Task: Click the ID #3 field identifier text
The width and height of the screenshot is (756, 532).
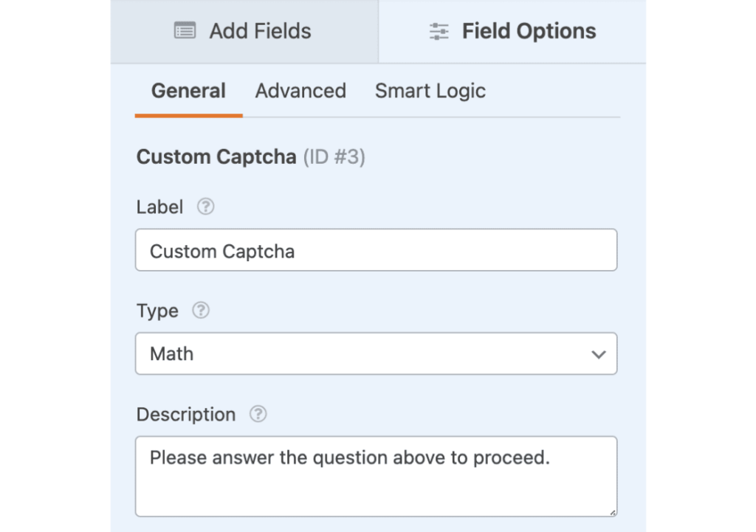Action: pyautogui.click(x=334, y=157)
